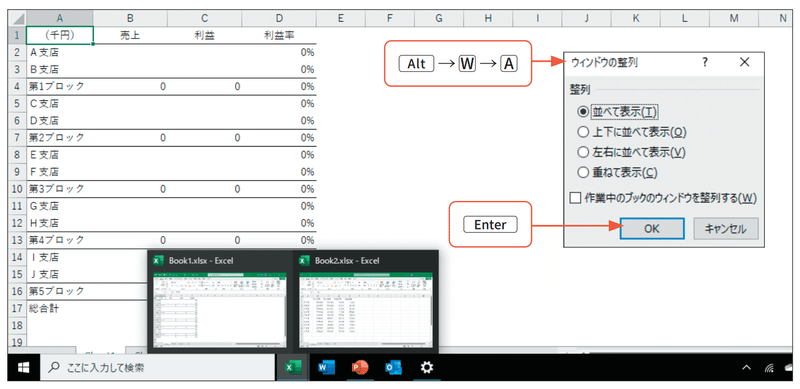Confirm the dialog with the OK button

(652, 229)
